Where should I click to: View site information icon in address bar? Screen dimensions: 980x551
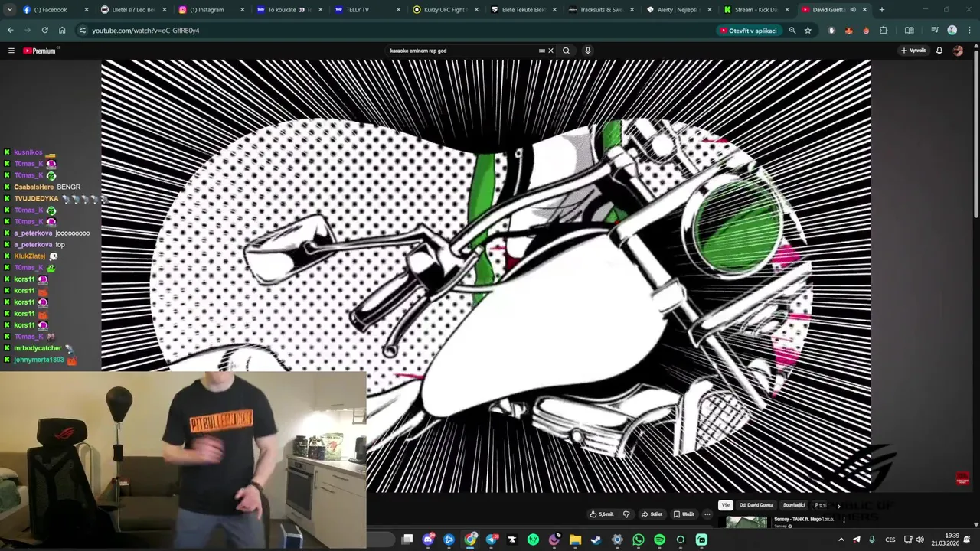[x=83, y=31]
